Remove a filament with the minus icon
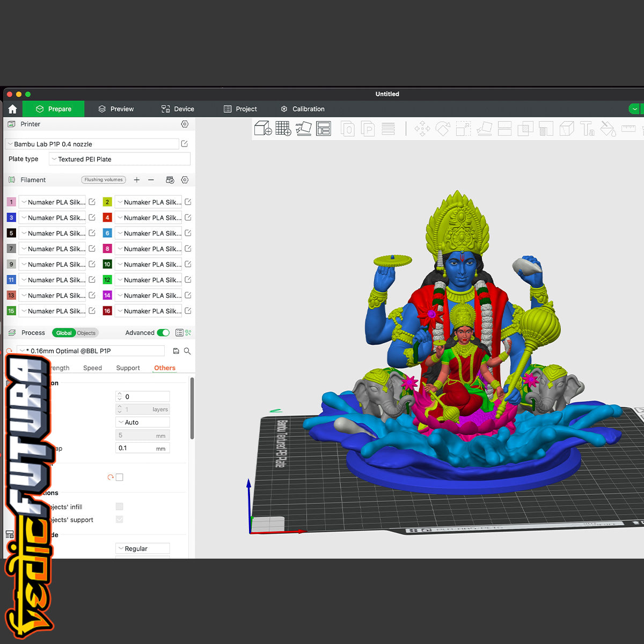644x644 pixels. coord(151,180)
